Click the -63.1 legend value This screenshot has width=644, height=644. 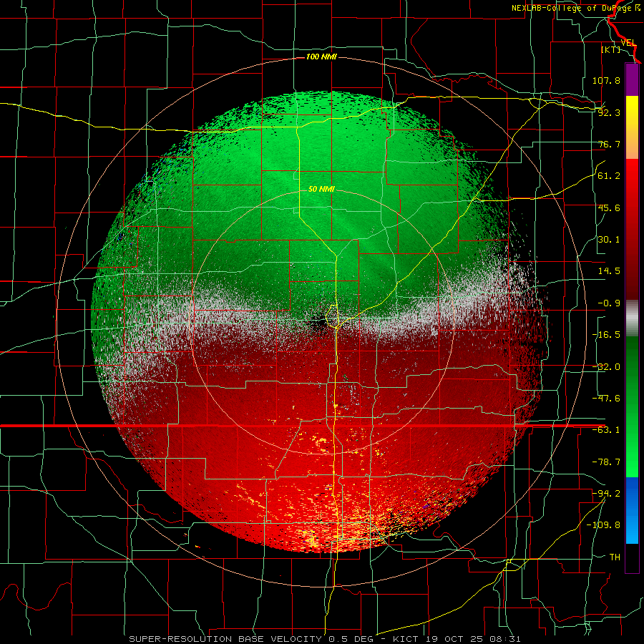point(606,430)
